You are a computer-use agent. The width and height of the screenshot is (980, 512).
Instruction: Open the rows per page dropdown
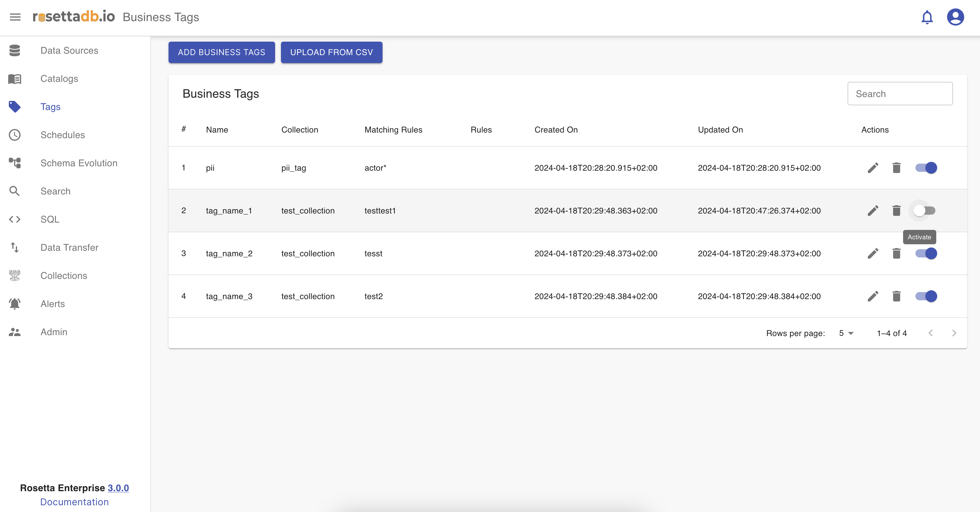[x=846, y=333]
